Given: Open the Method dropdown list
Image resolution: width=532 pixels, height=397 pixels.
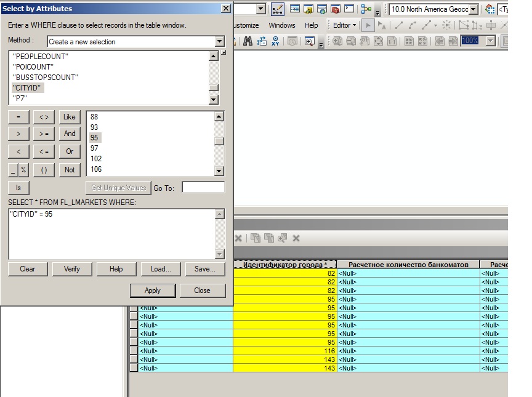Looking at the screenshot, I should (220, 42).
